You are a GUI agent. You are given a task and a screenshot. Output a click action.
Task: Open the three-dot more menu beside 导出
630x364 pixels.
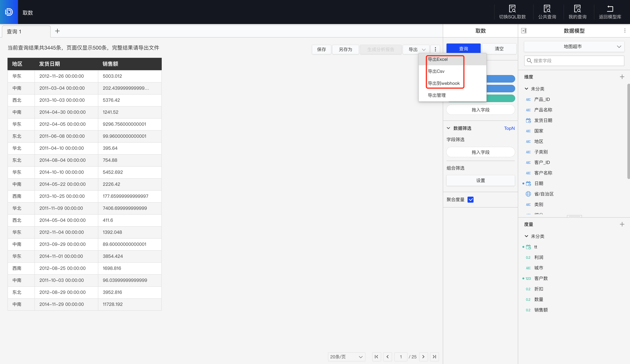pos(435,49)
